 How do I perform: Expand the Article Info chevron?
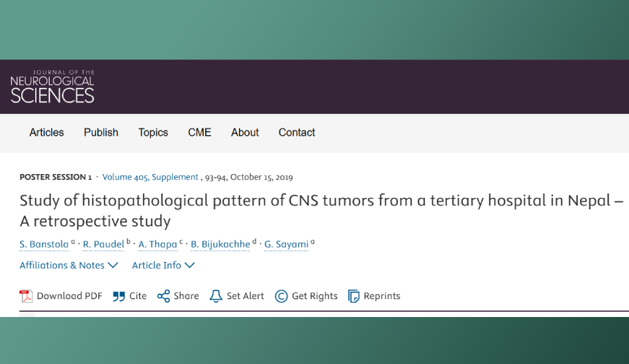(190, 265)
